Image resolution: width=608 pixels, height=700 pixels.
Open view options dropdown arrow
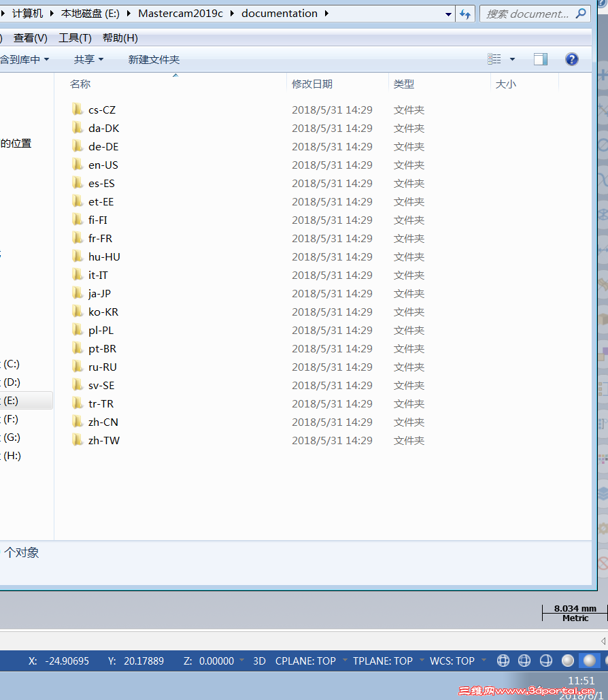[x=513, y=59]
